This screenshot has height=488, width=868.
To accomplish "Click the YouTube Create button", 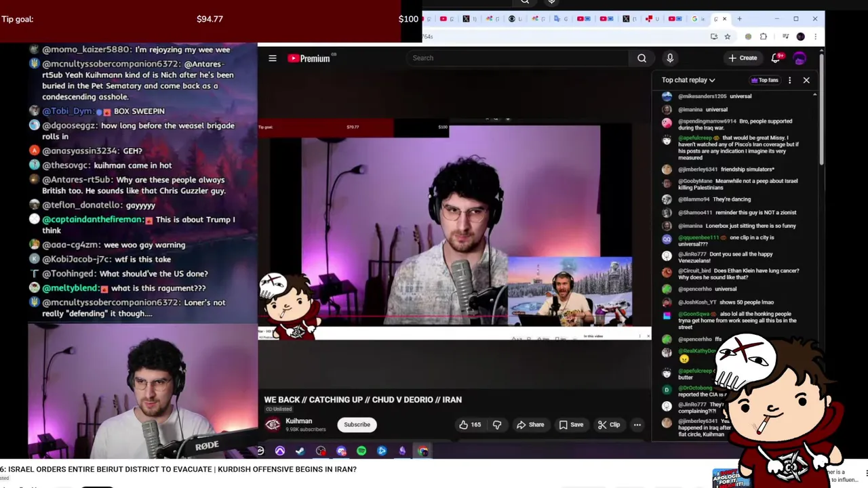I will tap(743, 58).
